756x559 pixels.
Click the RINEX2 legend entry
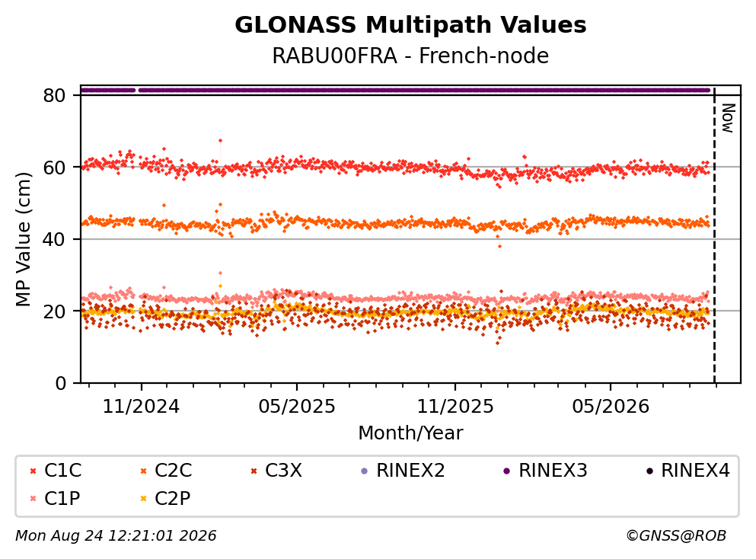(403, 470)
